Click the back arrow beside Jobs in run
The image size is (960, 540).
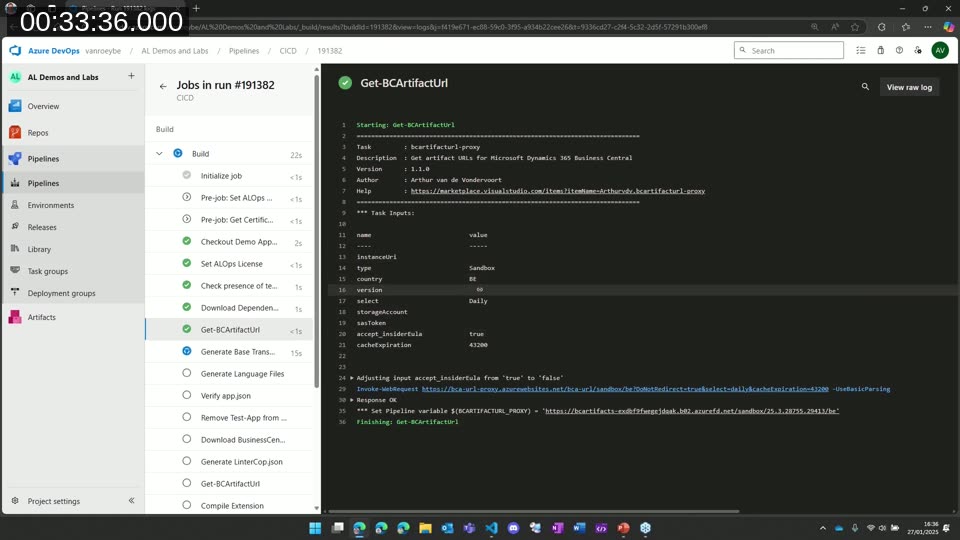(x=163, y=86)
